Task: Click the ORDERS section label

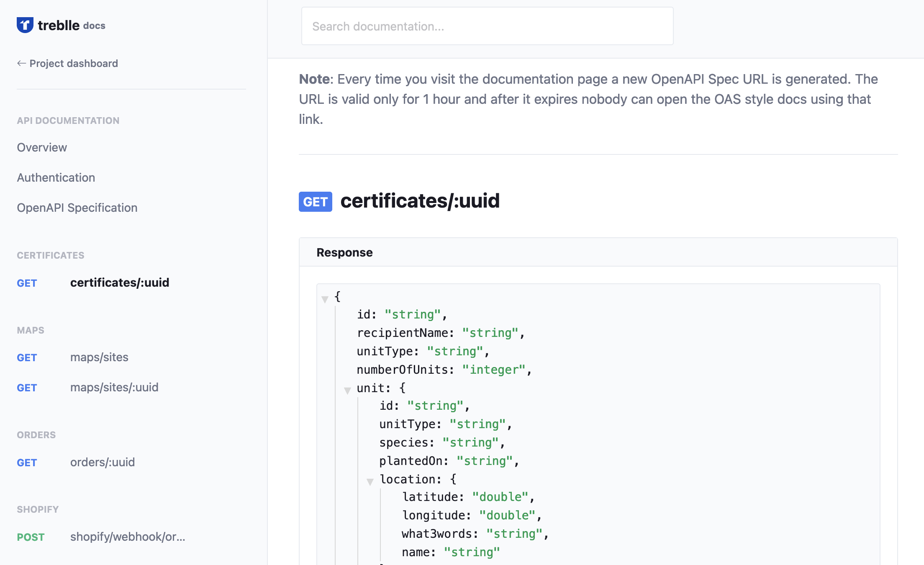Action: coord(36,435)
